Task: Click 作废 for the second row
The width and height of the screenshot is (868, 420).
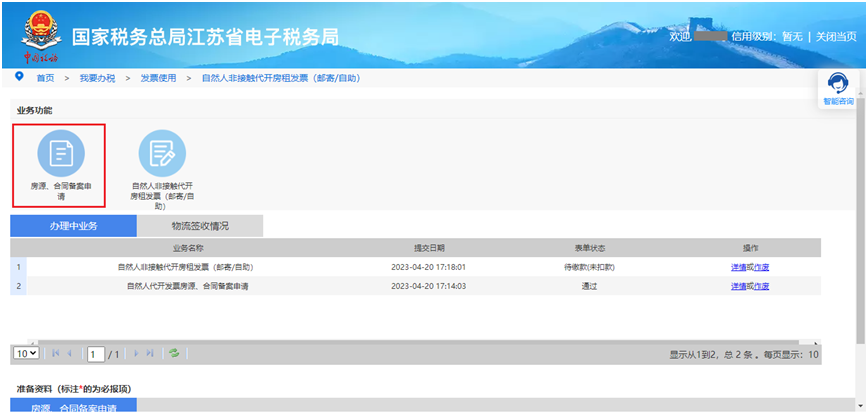Action: tap(762, 286)
